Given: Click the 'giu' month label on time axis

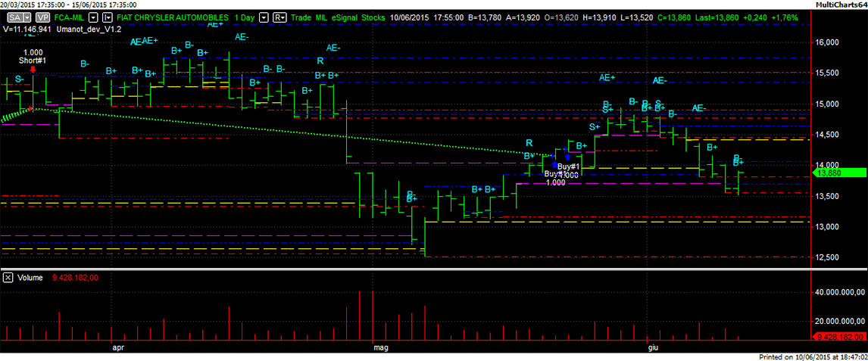Looking at the screenshot, I should coord(650,348).
